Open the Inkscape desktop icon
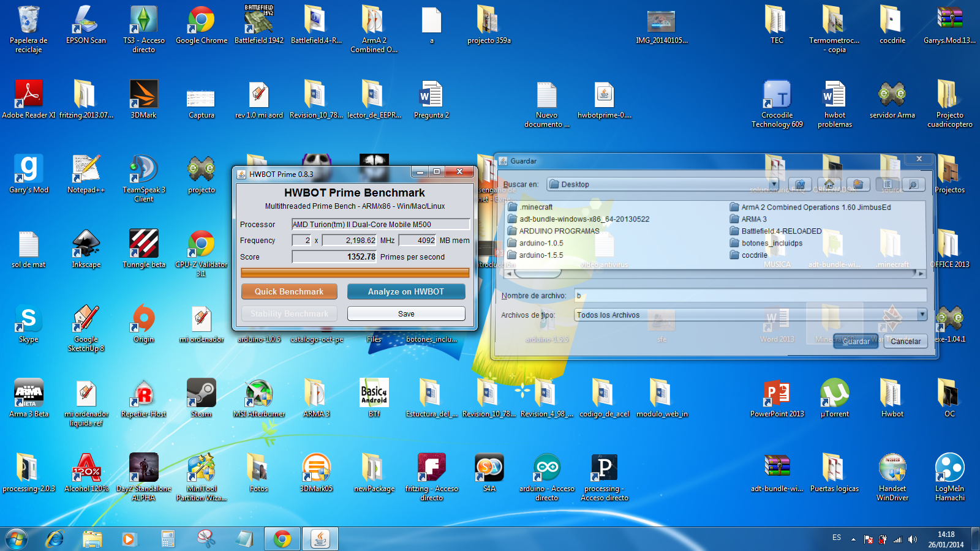980x551 pixels. (86, 249)
